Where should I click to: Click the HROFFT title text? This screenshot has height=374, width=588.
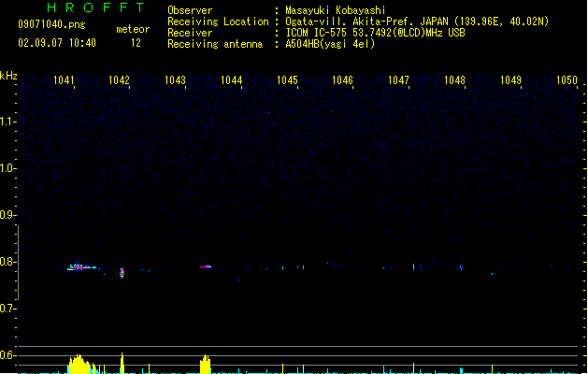click(95, 7)
